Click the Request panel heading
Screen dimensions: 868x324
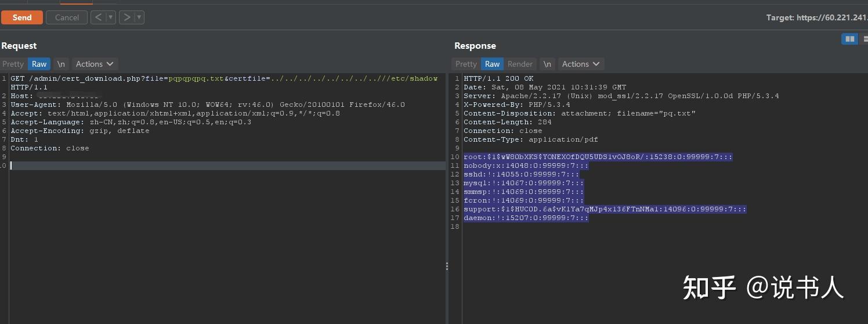[x=19, y=46]
